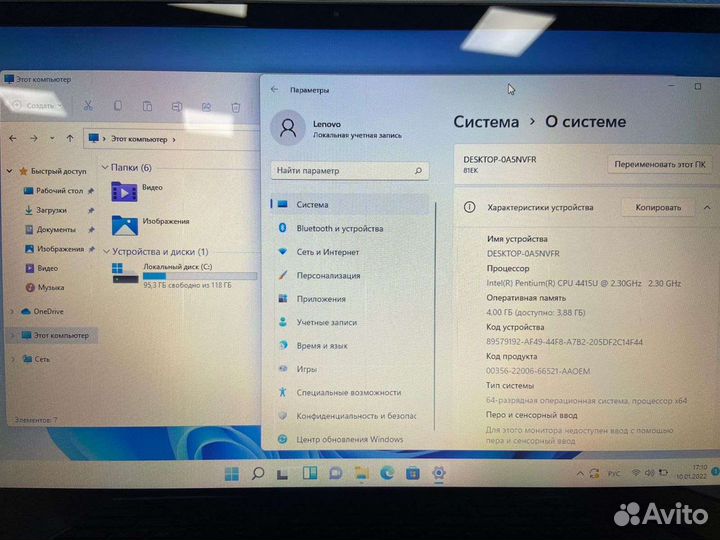The height and width of the screenshot is (540, 720).
Task: Click the Rename icon in Explorer toolbar
Action: [177, 107]
